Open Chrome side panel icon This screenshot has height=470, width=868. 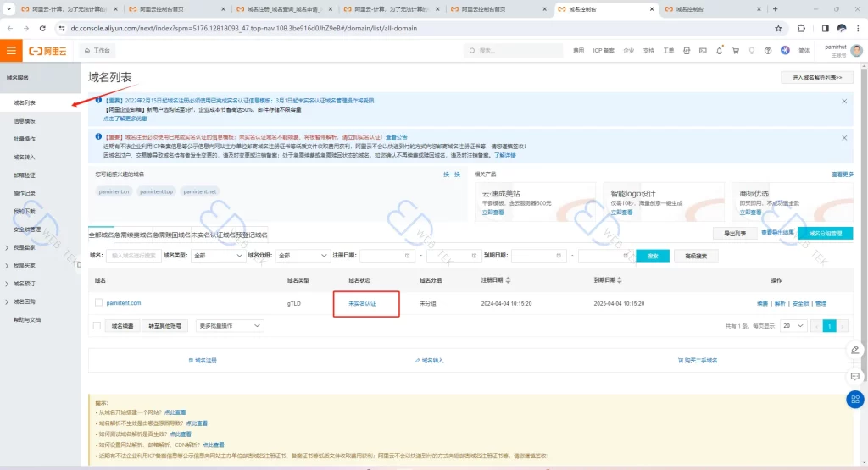[826, 28]
